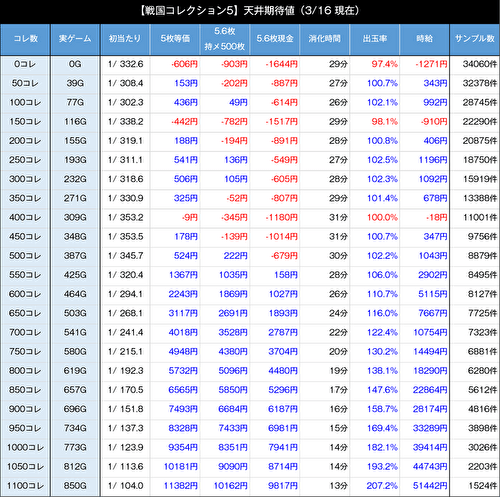Select the 初当たり header cell
Viewport: 500px width, 497px height.
[125, 39]
